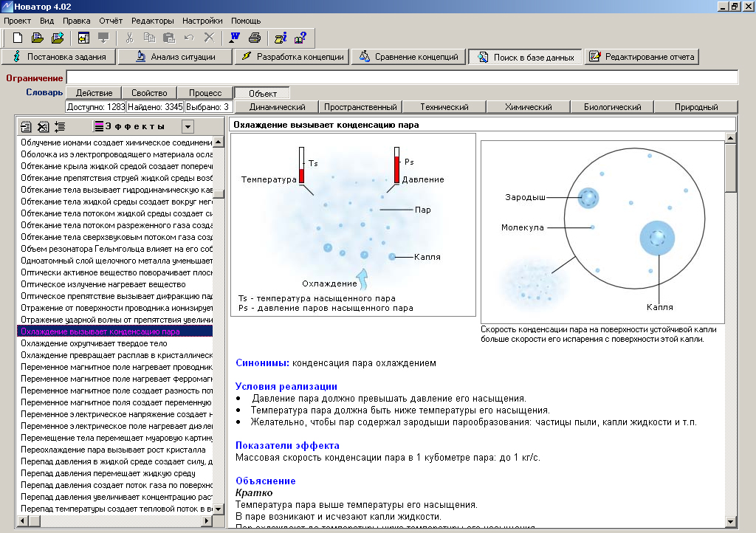Choose the Природный category tab
The width and height of the screenshot is (756, 533).
696,107
